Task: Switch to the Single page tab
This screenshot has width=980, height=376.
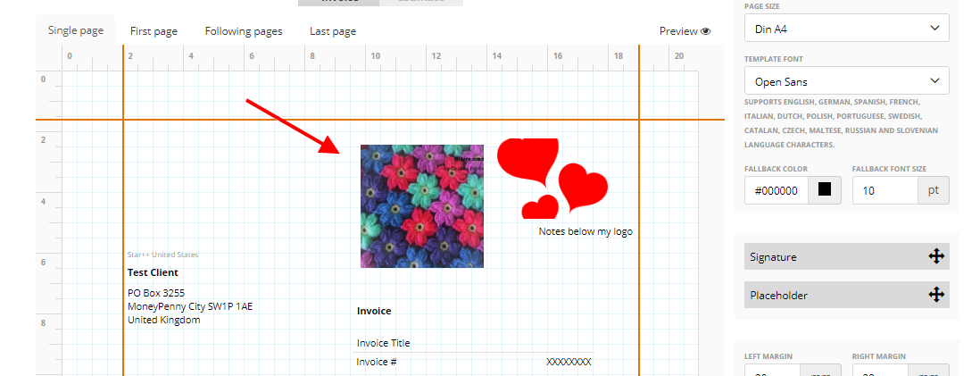Action: 76,30
